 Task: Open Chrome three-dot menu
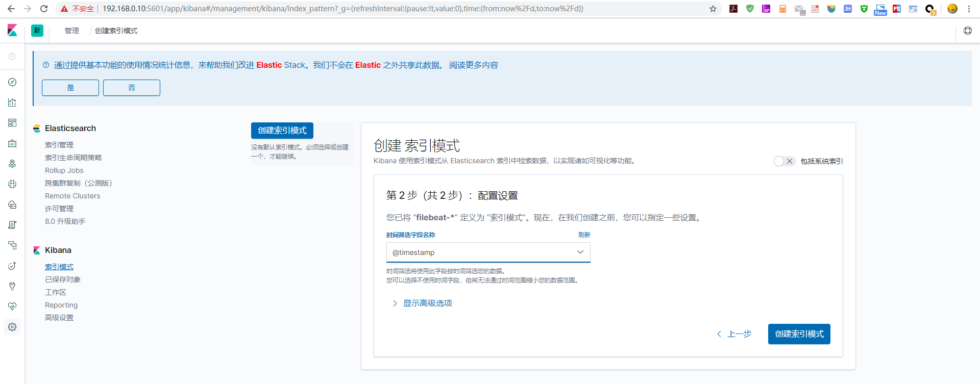tap(969, 9)
